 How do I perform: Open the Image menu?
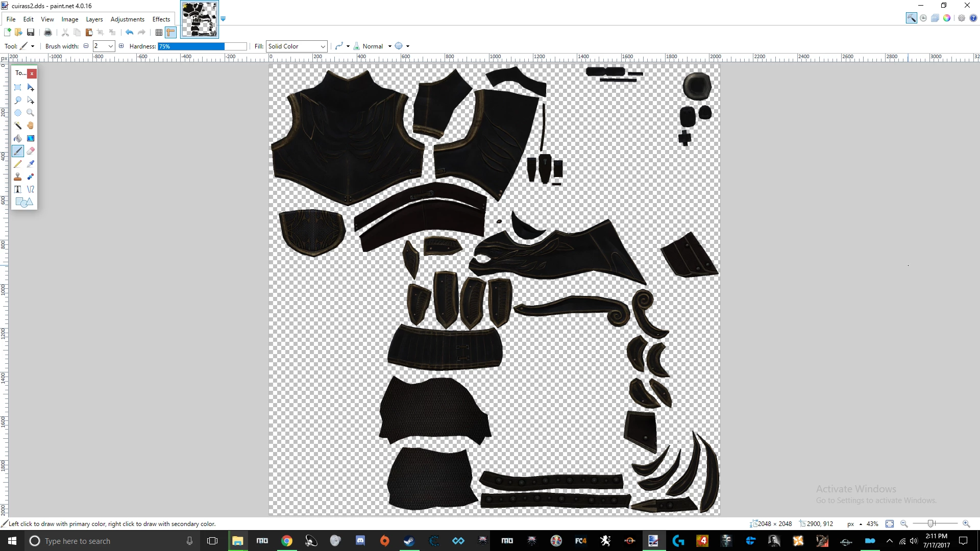tap(70, 19)
